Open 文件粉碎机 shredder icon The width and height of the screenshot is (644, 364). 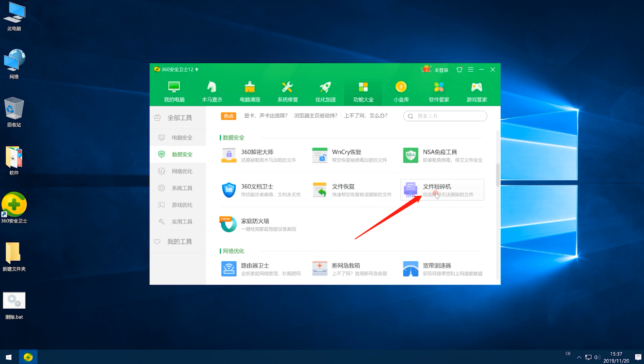pos(411,190)
